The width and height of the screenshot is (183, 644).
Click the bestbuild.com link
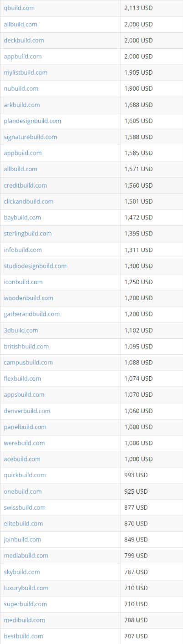23,636
